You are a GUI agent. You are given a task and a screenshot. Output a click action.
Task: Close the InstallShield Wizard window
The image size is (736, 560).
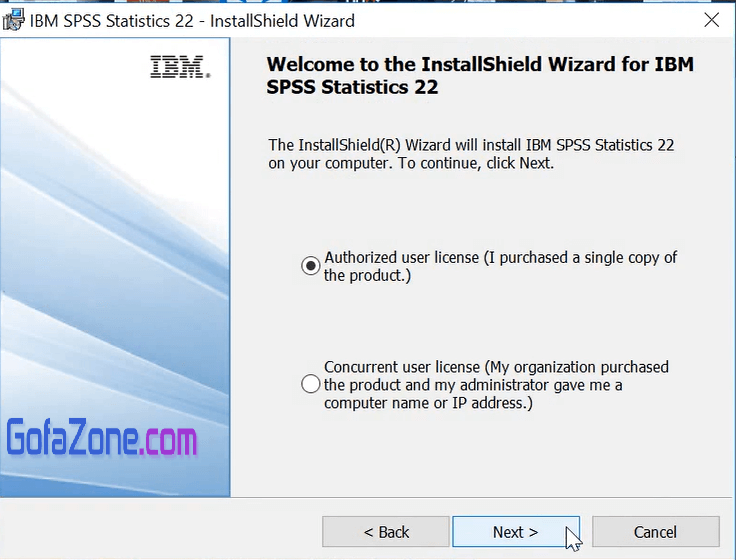(x=711, y=20)
